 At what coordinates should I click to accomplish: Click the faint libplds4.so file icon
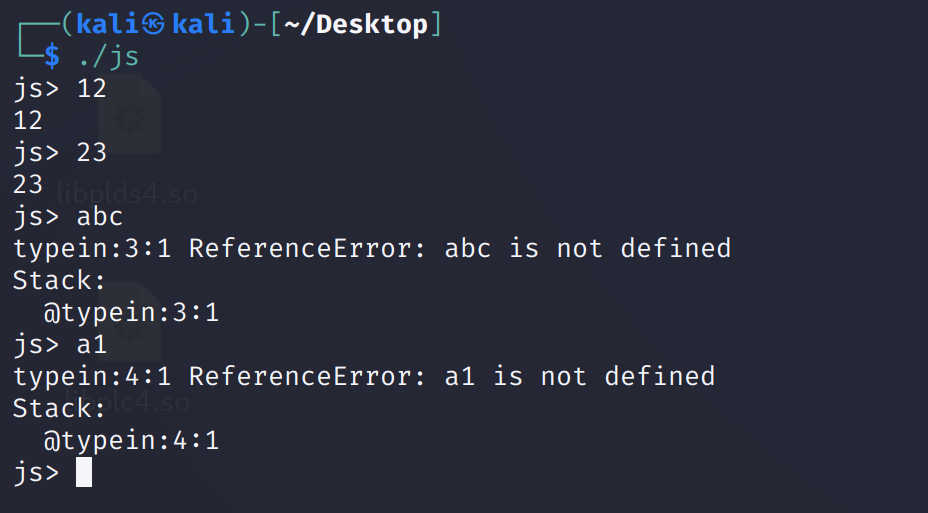[130, 120]
